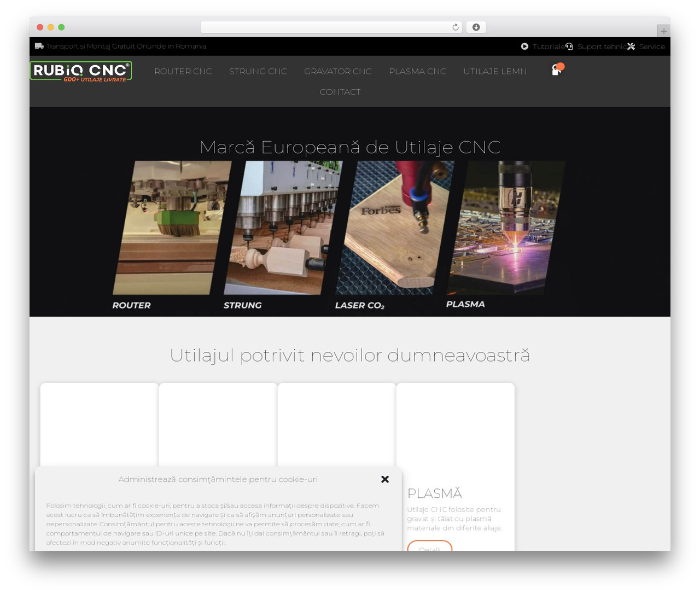Add a new browser tab
700x593 pixels.
point(663,31)
